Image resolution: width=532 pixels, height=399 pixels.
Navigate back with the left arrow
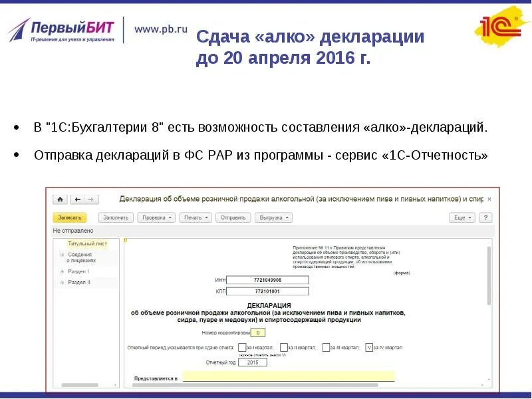pos(77,199)
